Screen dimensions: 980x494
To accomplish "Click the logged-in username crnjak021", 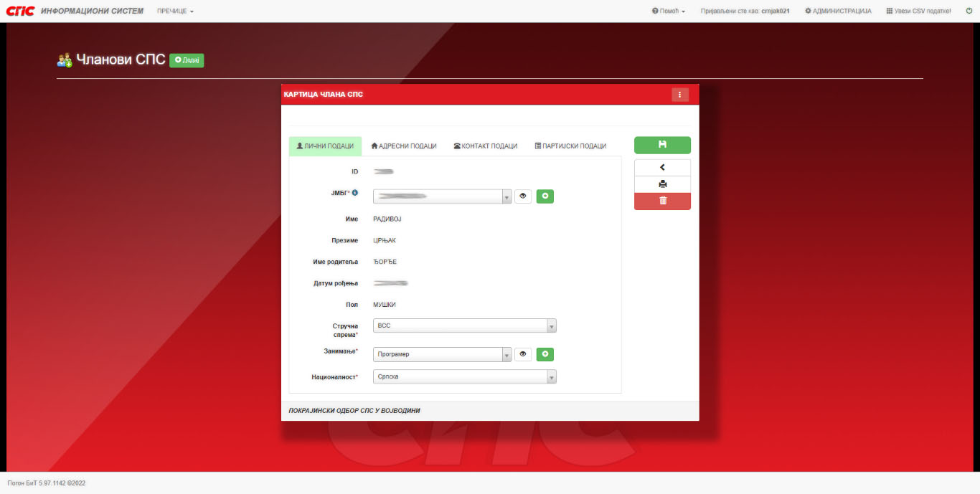I will pyautogui.click(x=776, y=11).
